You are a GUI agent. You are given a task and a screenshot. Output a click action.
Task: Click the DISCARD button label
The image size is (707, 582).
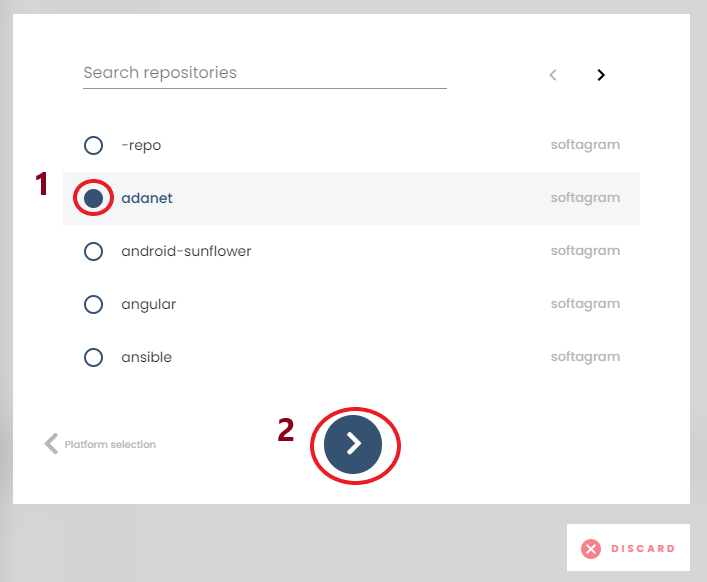[x=643, y=548]
